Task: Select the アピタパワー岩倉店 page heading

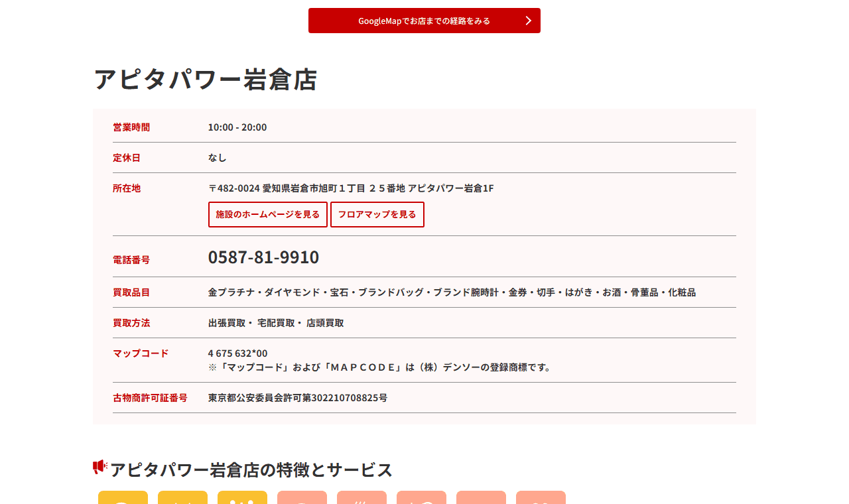Action: (206, 80)
